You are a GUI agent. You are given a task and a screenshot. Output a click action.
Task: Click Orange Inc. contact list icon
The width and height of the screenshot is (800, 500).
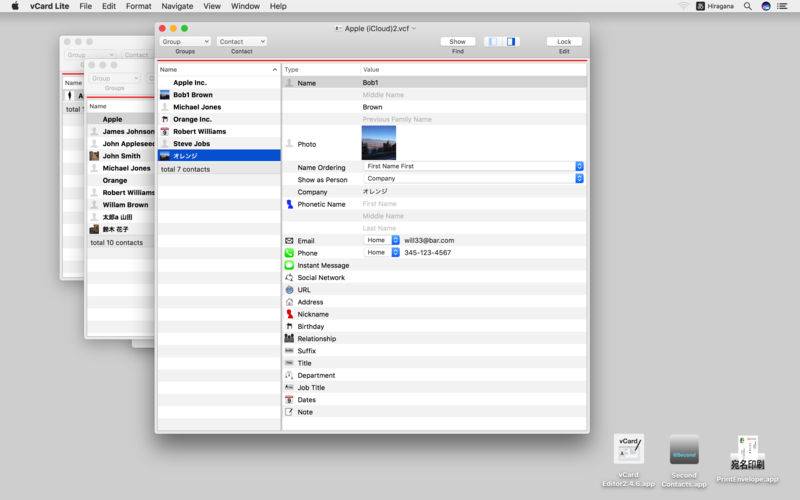pyautogui.click(x=165, y=119)
